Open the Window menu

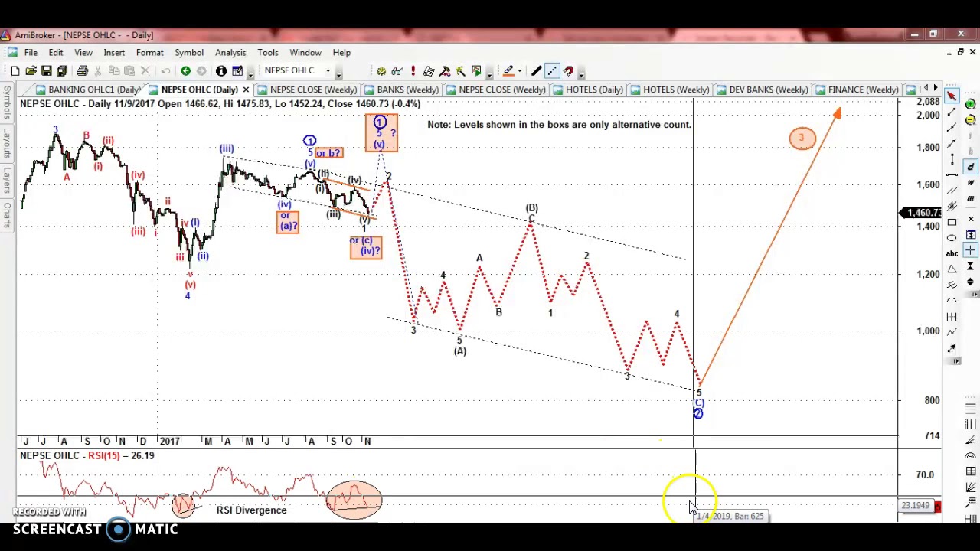click(x=305, y=52)
